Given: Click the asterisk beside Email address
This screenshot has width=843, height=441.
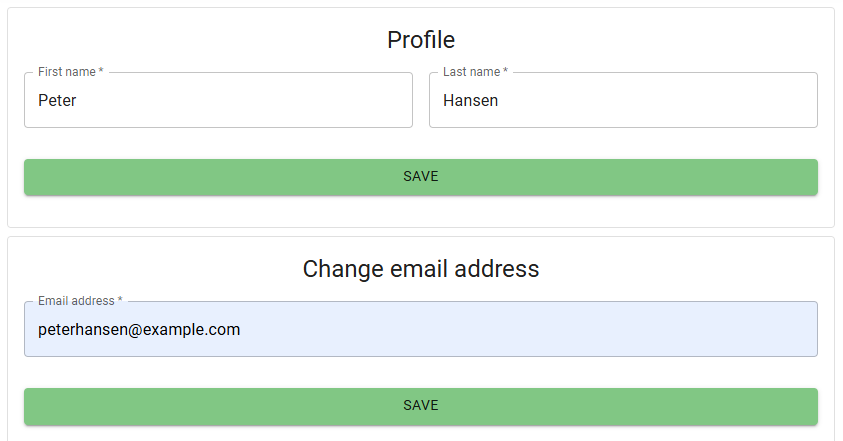Looking at the screenshot, I should click(x=120, y=301).
